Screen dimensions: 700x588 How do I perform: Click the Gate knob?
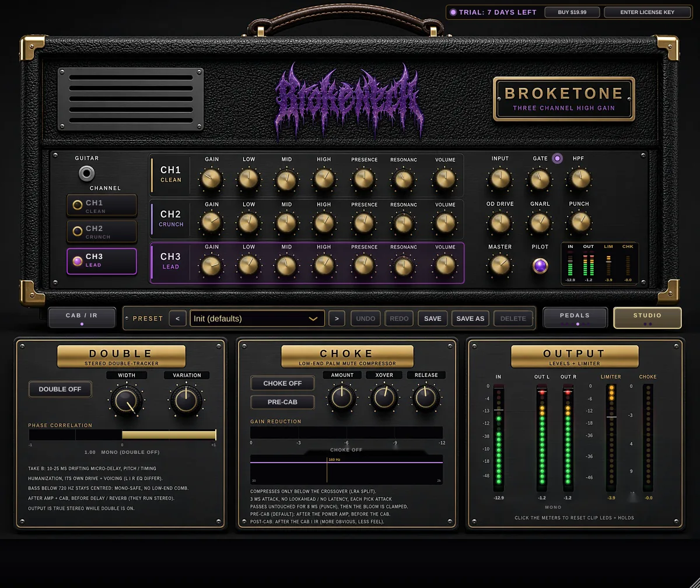(540, 178)
